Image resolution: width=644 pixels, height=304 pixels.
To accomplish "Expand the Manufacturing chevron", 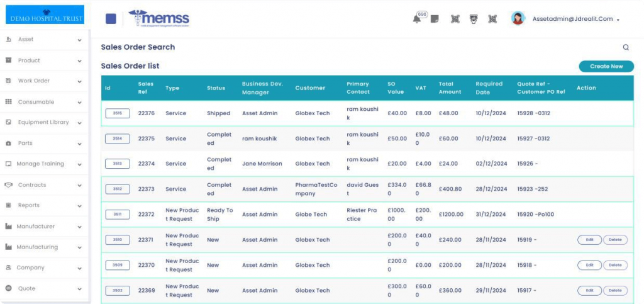I will point(79,248).
